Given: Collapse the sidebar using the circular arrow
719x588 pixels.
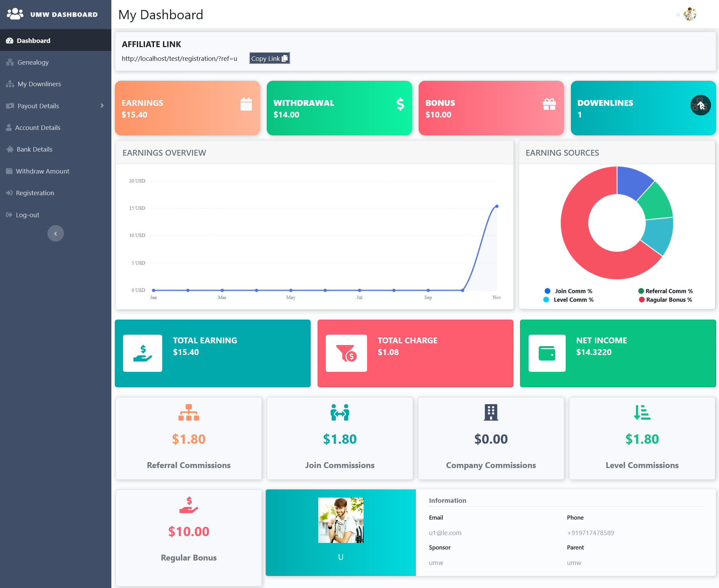Looking at the screenshot, I should [x=55, y=233].
